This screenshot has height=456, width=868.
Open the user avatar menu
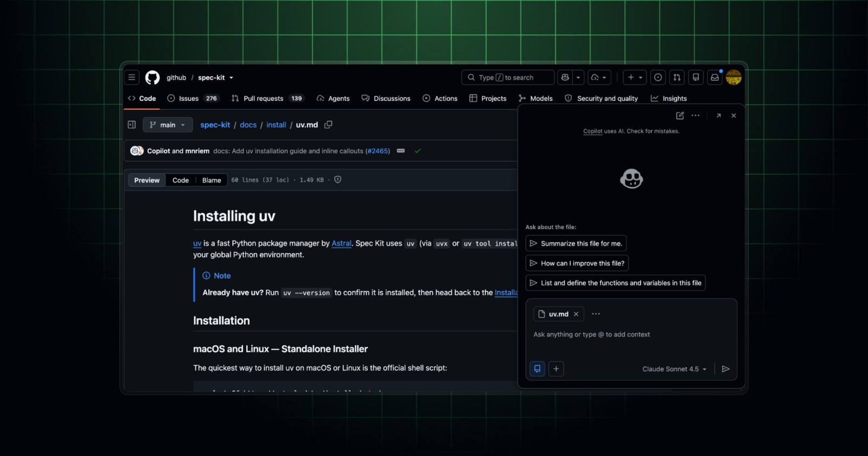[x=733, y=78]
